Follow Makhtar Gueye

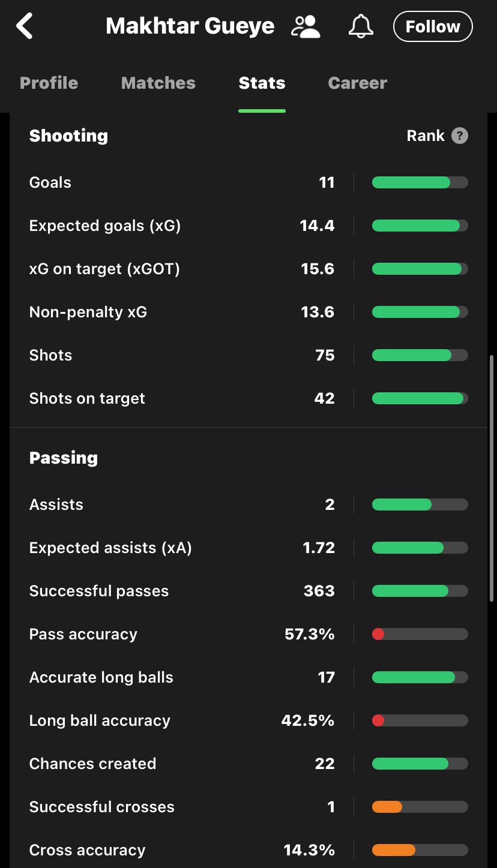click(433, 26)
